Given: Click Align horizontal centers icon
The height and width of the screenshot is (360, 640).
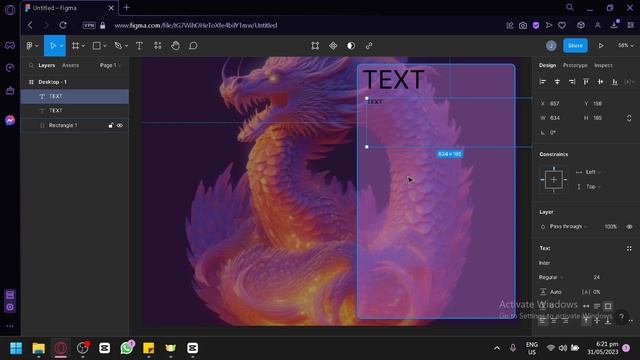Looking at the screenshot, I should point(557,82).
